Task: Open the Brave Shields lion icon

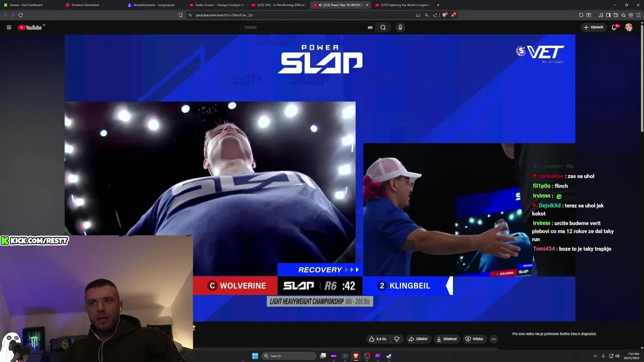Action: (445, 15)
